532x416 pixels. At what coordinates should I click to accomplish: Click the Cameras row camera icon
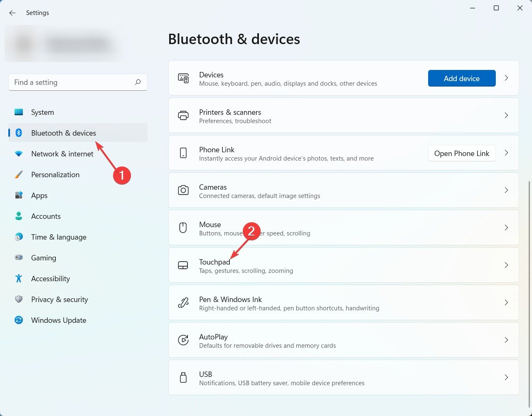click(183, 191)
